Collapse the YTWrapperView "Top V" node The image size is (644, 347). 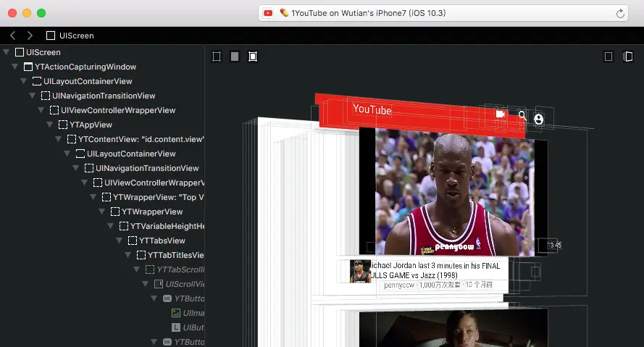pyautogui.click(x=93, y=197)
